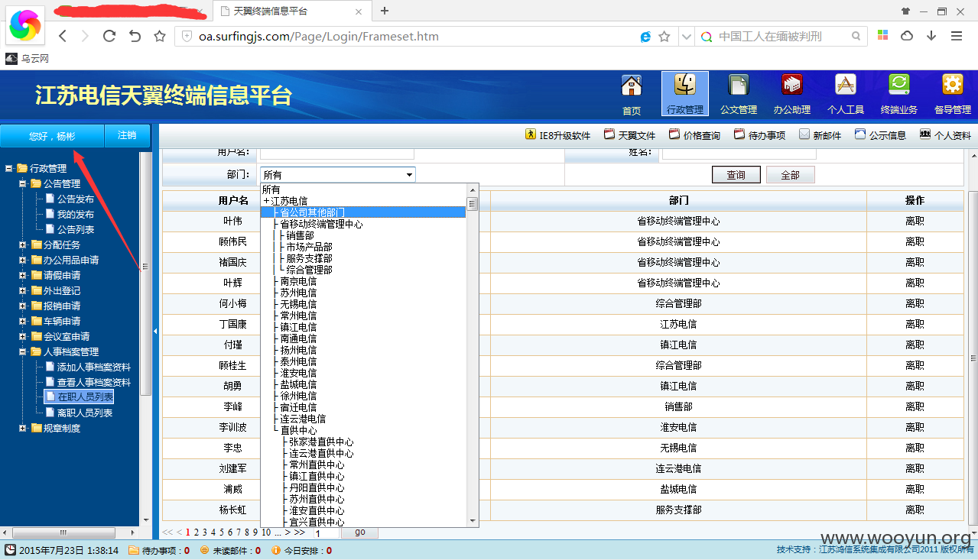Open the browser downloads arrow icon
The image size is (978, 560).
[x=931, y=36]
